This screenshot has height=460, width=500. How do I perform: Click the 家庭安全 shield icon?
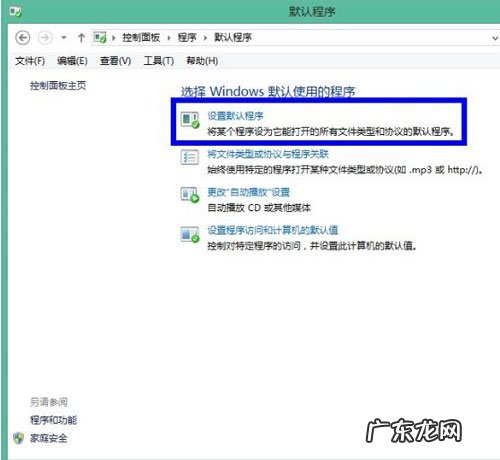coord(19,438)
